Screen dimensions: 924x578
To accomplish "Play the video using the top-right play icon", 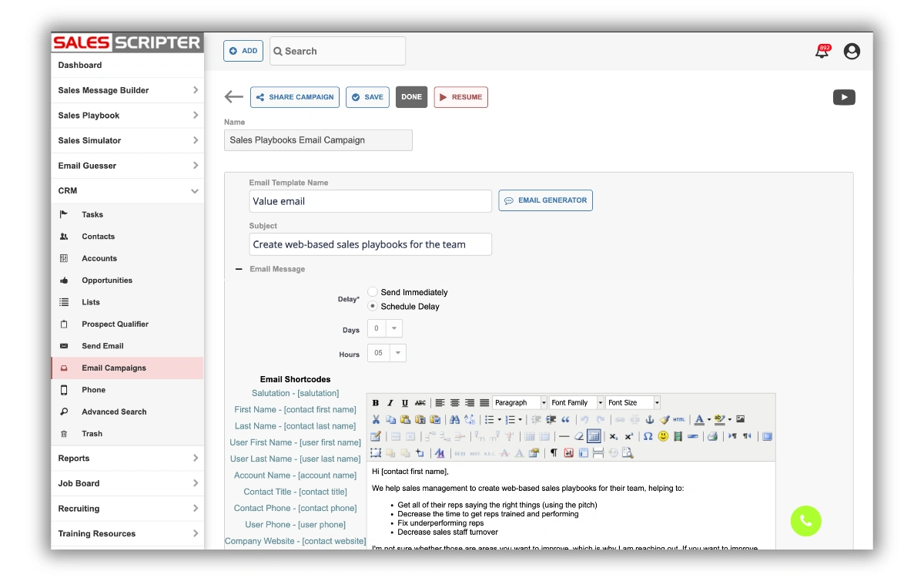I will tap(844, 97).
